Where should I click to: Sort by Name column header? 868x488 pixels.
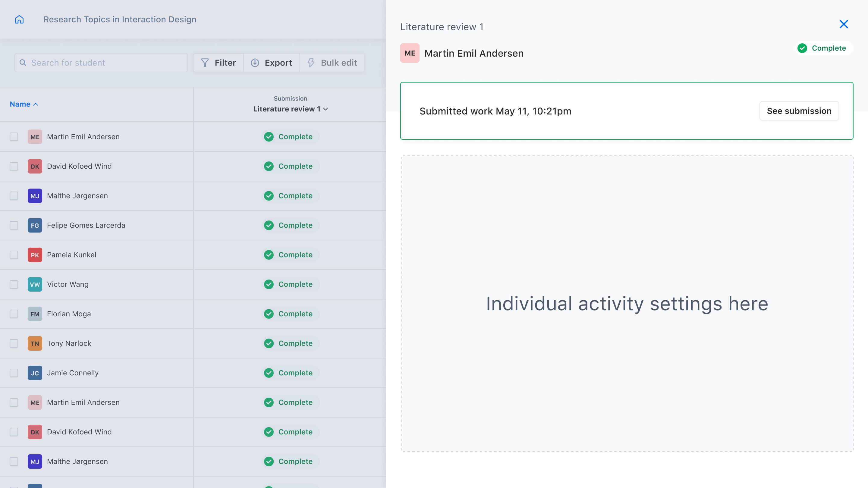tap(24, 104)
